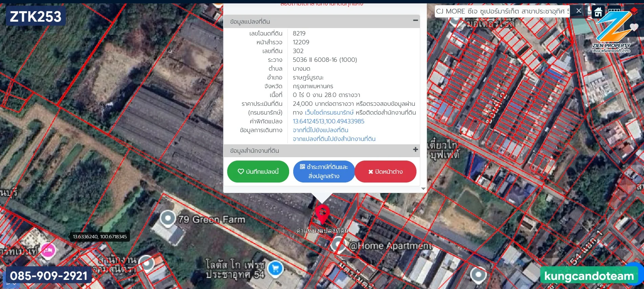Image resolution: width=644 pixels, height=289 pixels.
Task: Click the subdistrict value บางมด
Action: point(301,69)
